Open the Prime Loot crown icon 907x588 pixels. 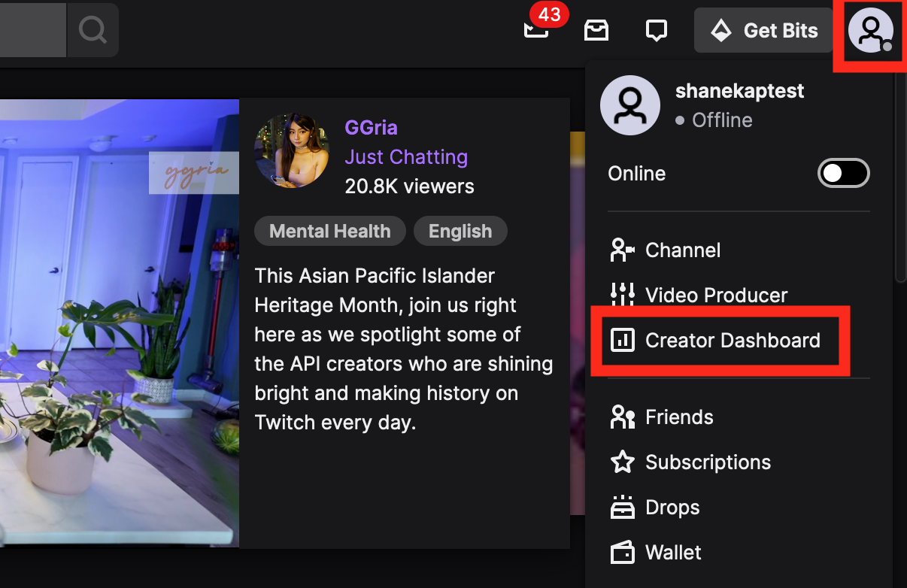click(x=596, y=30)
